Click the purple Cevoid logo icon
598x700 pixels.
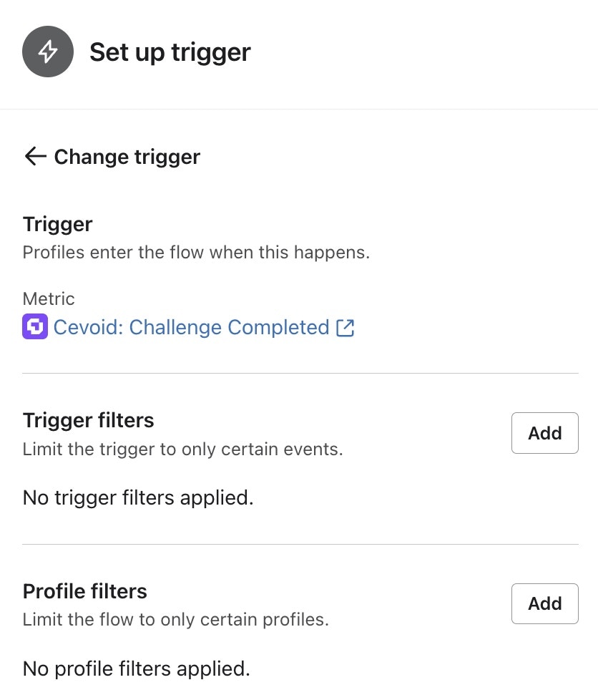click(x=35, y=327)
